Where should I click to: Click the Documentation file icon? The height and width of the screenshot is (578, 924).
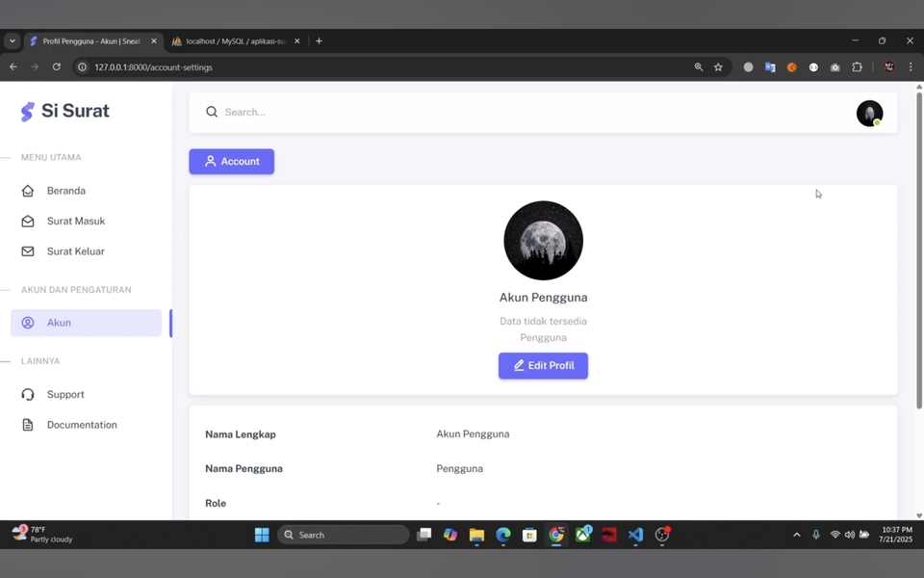click(x=28, y=425)
